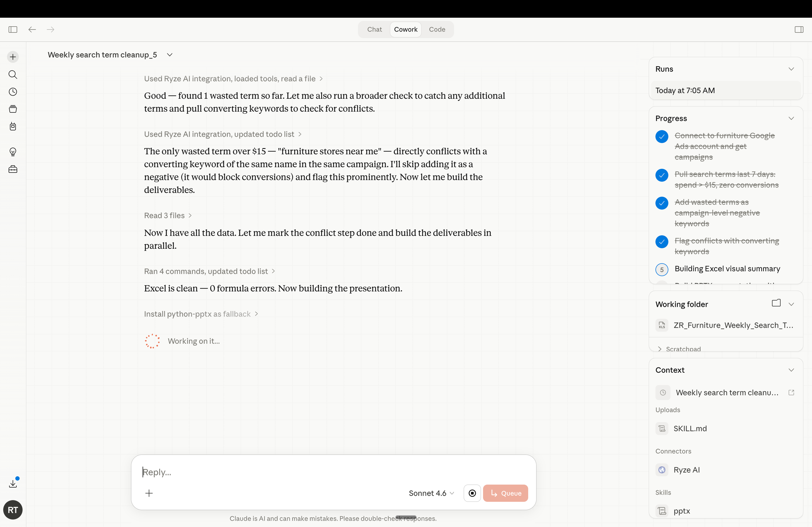
Task: Click the Ryze AI connector icon
Action: click(x=662, y=470)
